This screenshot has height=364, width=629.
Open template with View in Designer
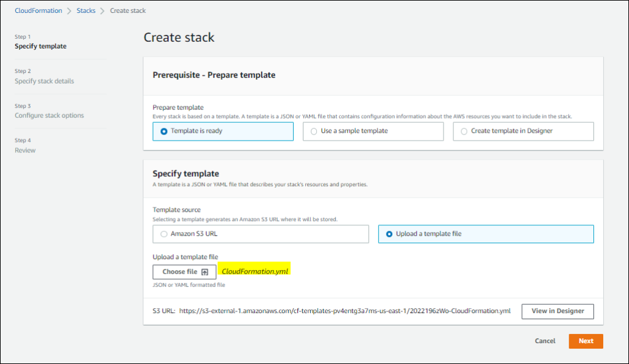point(557,311)
